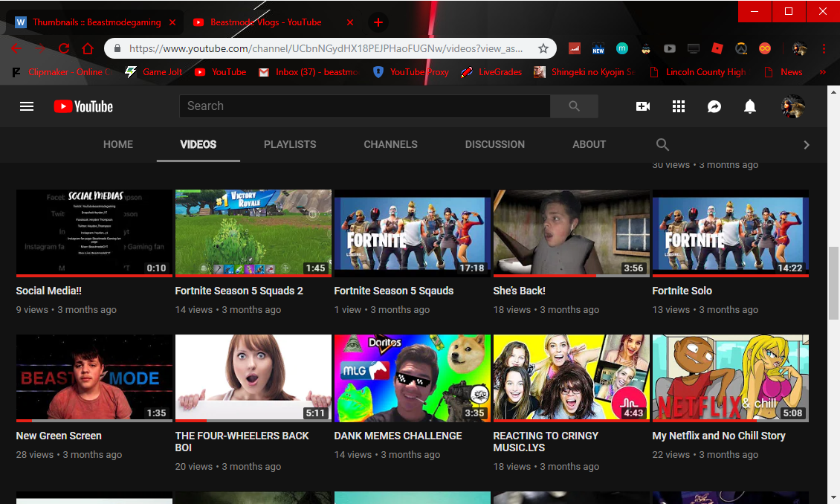
Task: Open the YouTube Proxy bookmark
Action: (411, 72)
